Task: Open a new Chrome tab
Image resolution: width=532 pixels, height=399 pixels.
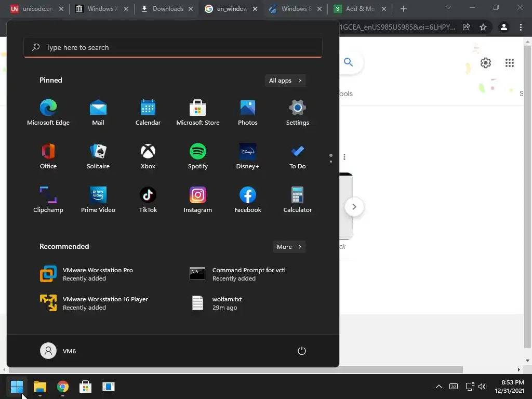Action: coord(403,9)
